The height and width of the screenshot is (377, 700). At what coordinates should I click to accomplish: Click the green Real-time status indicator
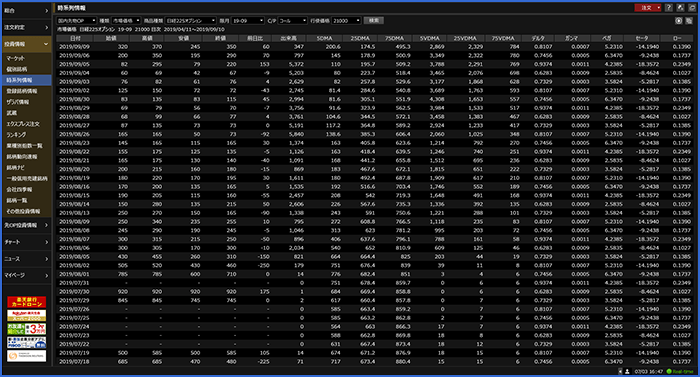(x=680, y=371)
